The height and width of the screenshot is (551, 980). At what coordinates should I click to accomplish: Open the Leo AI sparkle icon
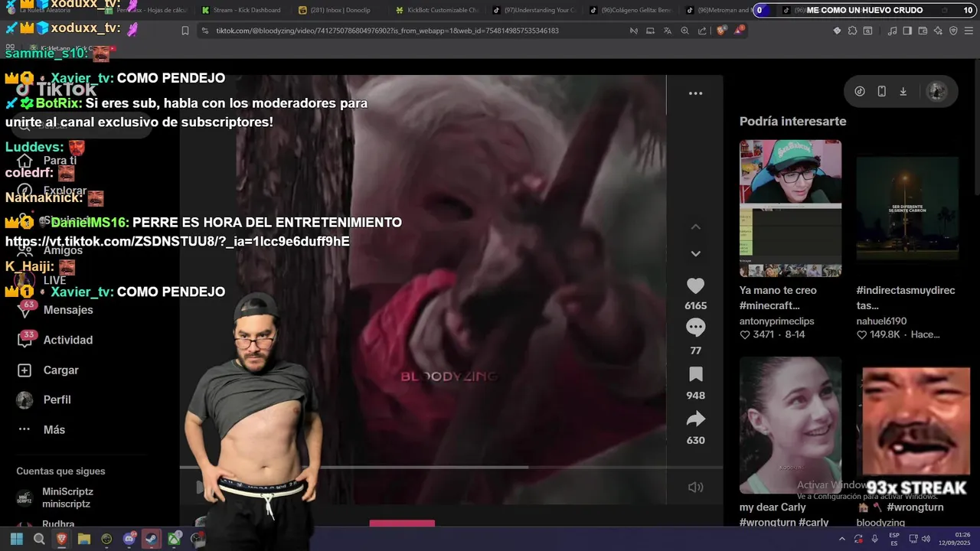(938, 31)
